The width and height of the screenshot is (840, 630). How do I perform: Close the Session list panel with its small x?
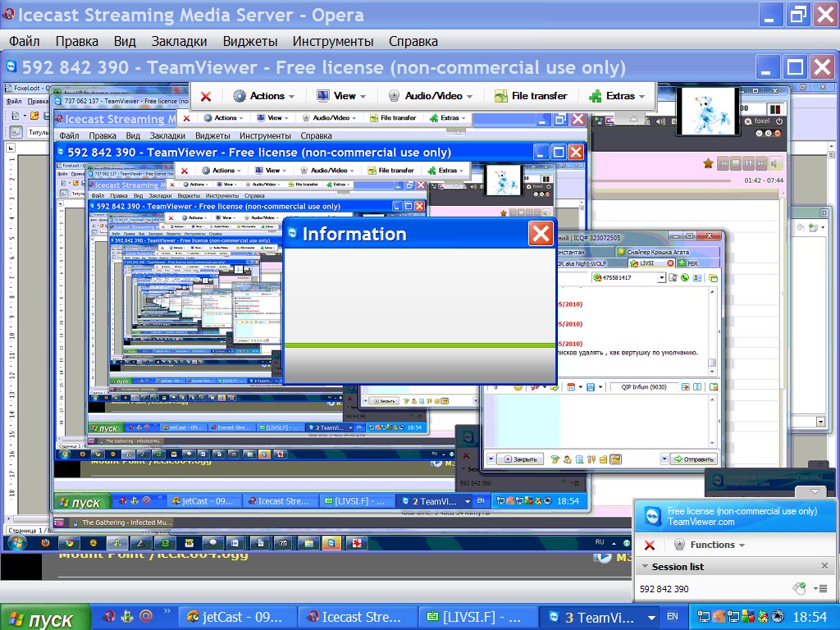(x=824, y=566)
